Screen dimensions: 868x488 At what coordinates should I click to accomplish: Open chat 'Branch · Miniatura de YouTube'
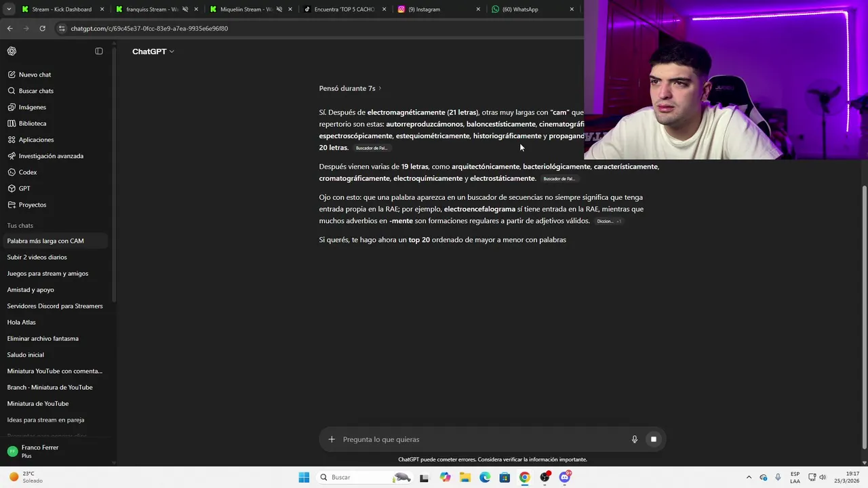click(x=54, y=388)
